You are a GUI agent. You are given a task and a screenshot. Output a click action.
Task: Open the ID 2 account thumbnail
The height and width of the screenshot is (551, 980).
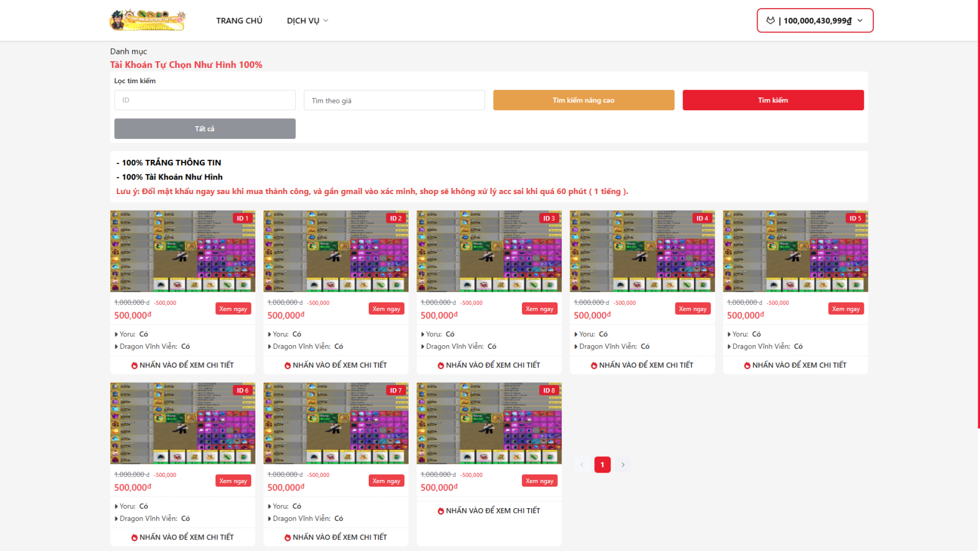tap(336, 251)
